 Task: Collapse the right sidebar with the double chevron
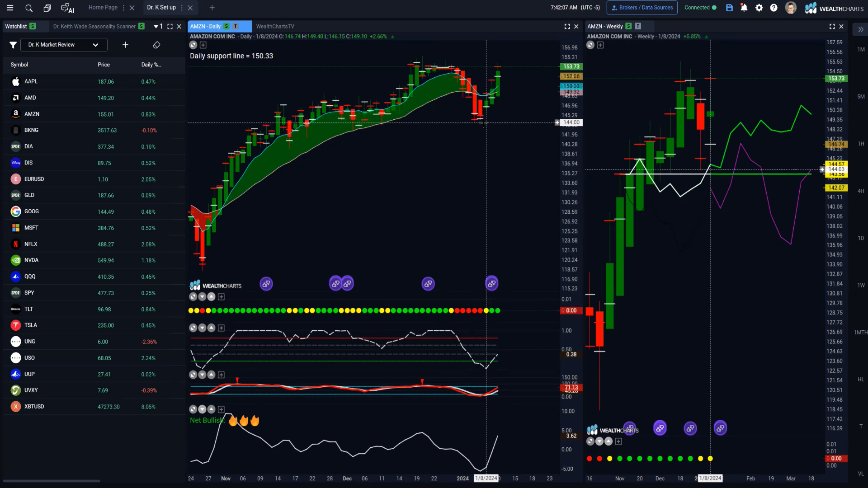click(860, 29)
